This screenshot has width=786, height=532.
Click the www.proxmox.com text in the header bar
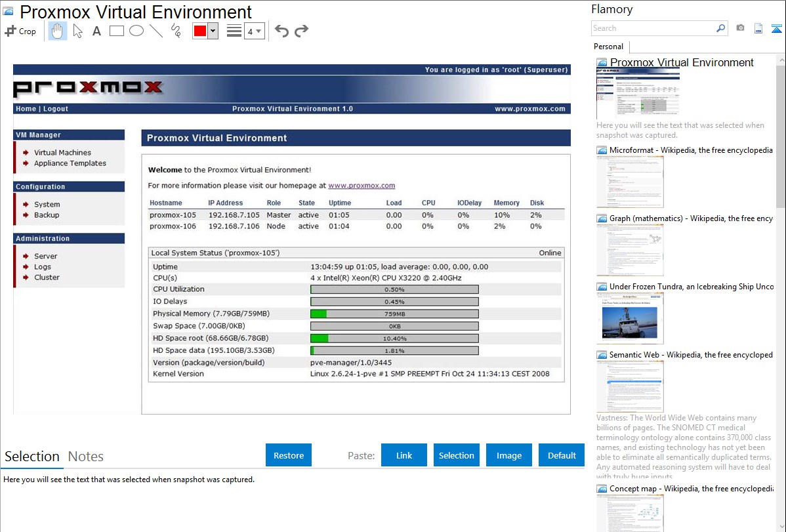[x=530, y=109]
